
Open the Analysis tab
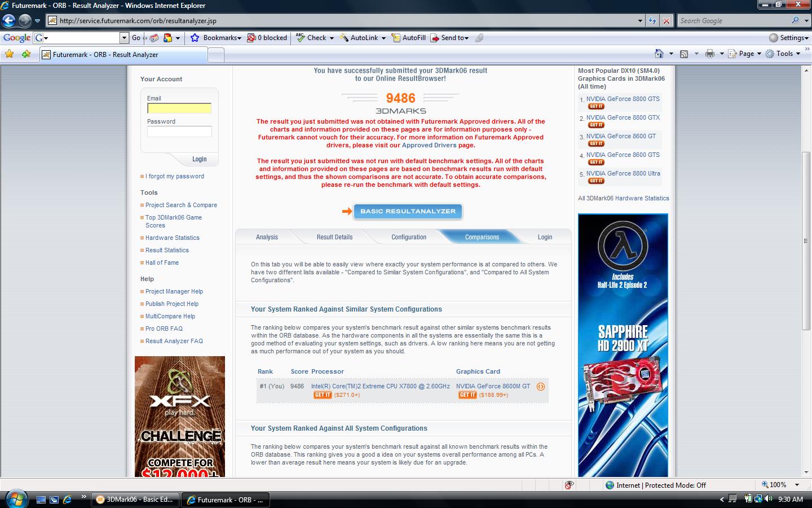[x=267, y=237]
